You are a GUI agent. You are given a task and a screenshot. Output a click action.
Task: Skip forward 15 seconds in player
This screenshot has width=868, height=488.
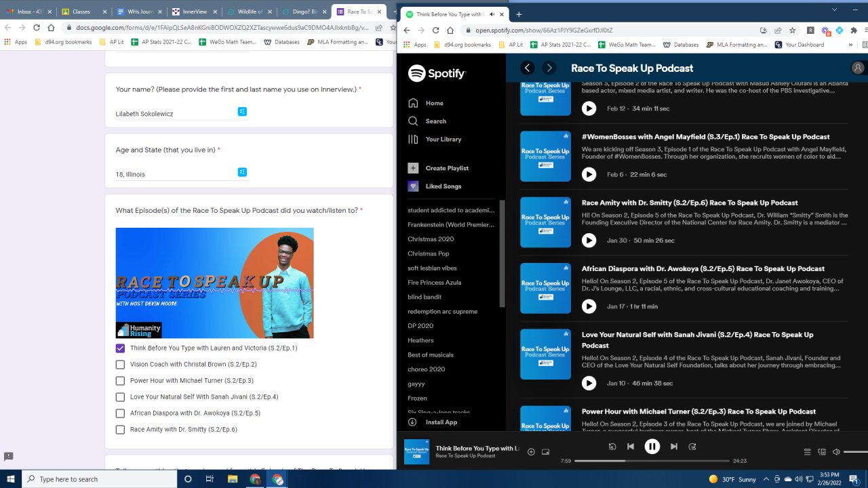(692, 447)
